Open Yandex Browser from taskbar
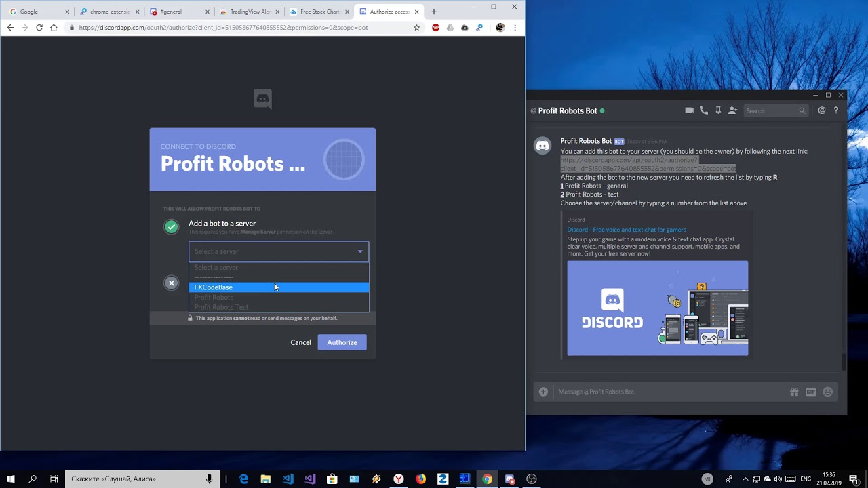Screen dimensions: 868x488 click(x=399, y=479)
